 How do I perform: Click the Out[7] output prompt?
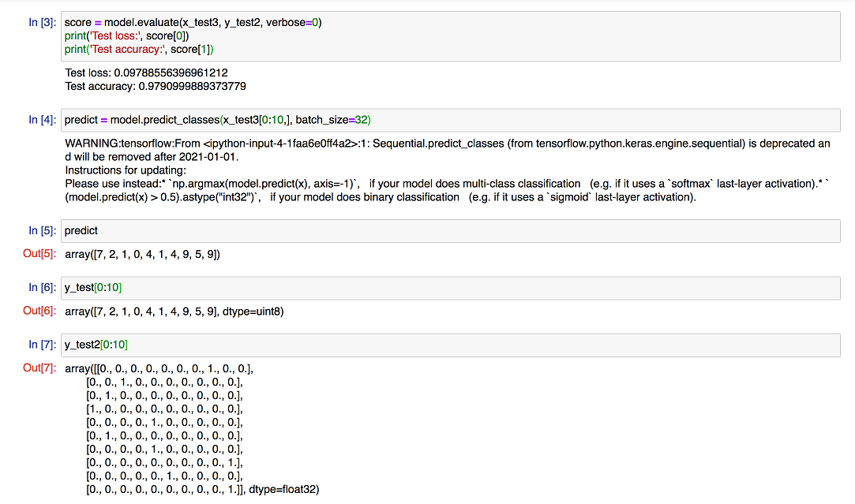coord(39,368)
